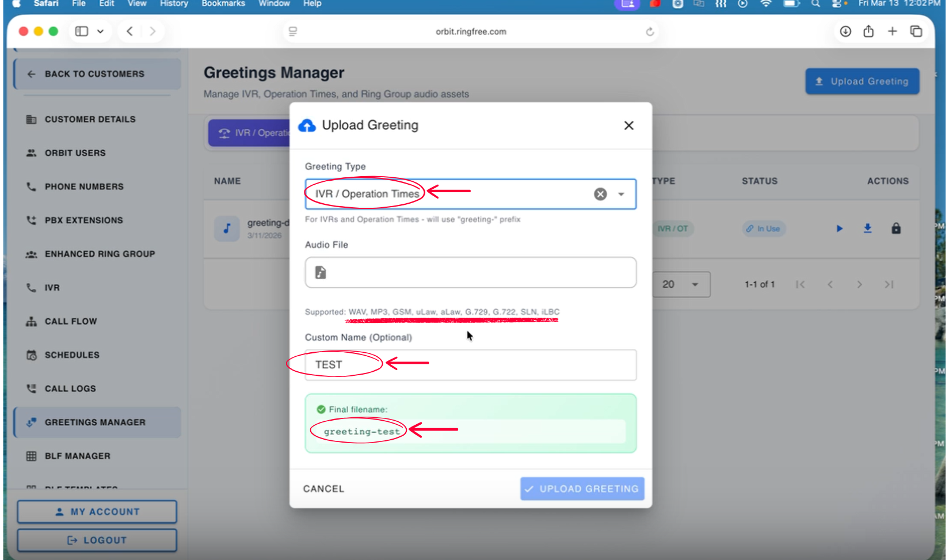Image resolution: width=949 pixels, height=560 pixels.
Task: Open the Bookmarks menu in menu bar
Action: pyautogui.click(x=223, y=4)
